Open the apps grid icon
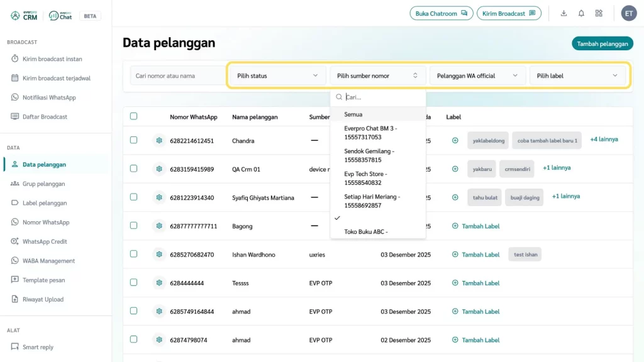 point(599,13)
